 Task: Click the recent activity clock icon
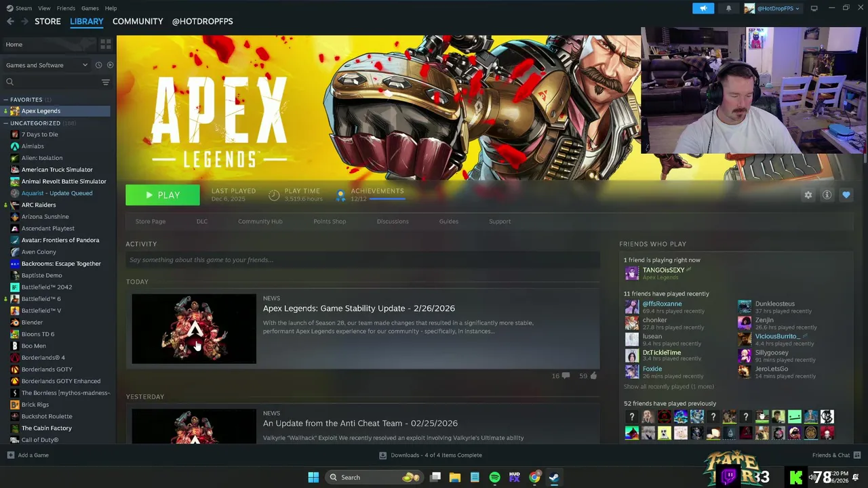(x=98, y=65)
